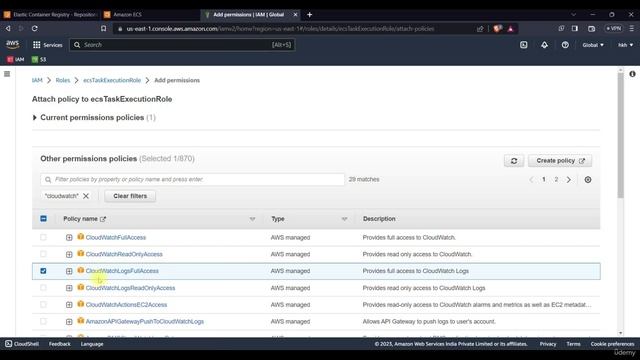Viewport: 640px width, 360px height.
Task: Sort by Type column arrow
Action: click(344, 219)
